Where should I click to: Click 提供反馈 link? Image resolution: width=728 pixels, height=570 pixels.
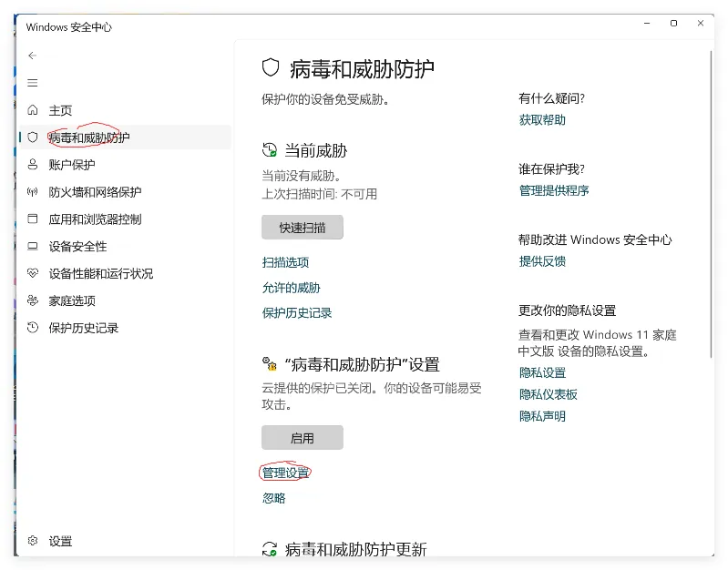(542, 261)
